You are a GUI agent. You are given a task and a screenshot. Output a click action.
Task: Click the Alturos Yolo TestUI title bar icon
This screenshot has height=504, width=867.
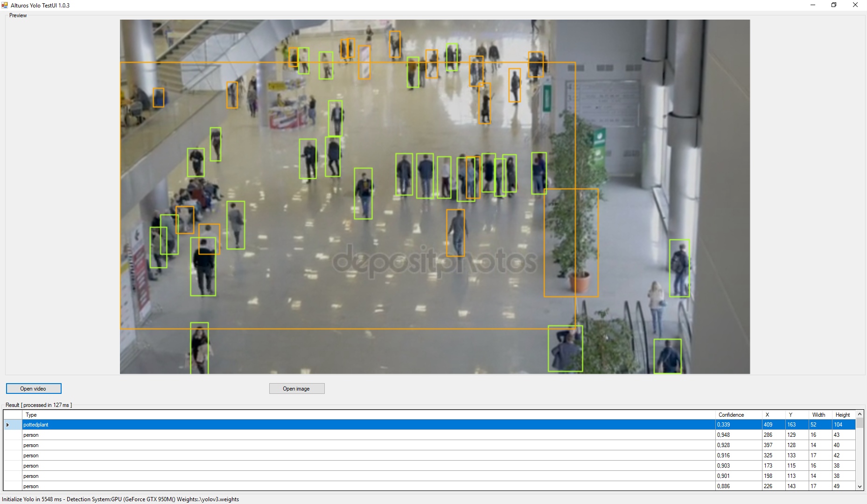[5, 5]
